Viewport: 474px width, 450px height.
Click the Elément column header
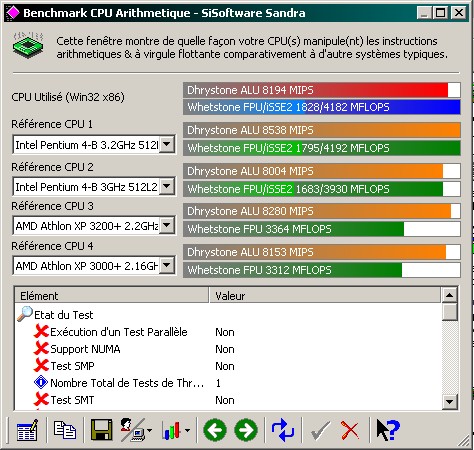112,296
